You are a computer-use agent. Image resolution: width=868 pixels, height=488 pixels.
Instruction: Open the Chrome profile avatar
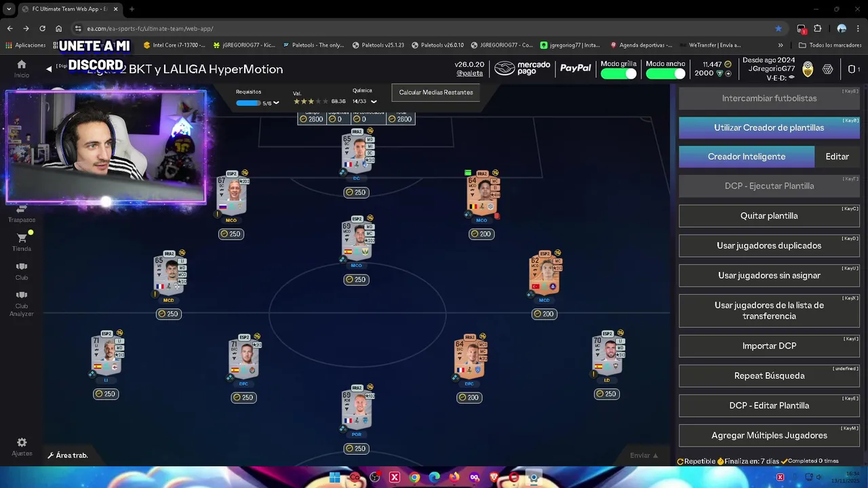[x=842, y=28]
